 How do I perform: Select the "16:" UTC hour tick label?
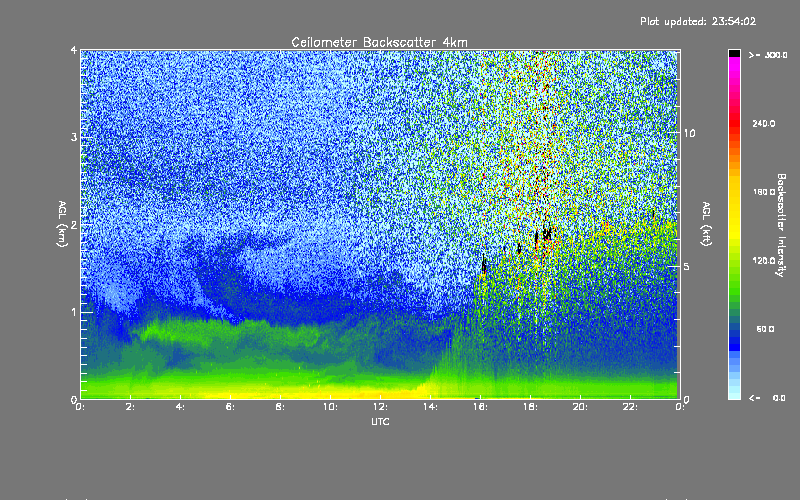[480, 407]
